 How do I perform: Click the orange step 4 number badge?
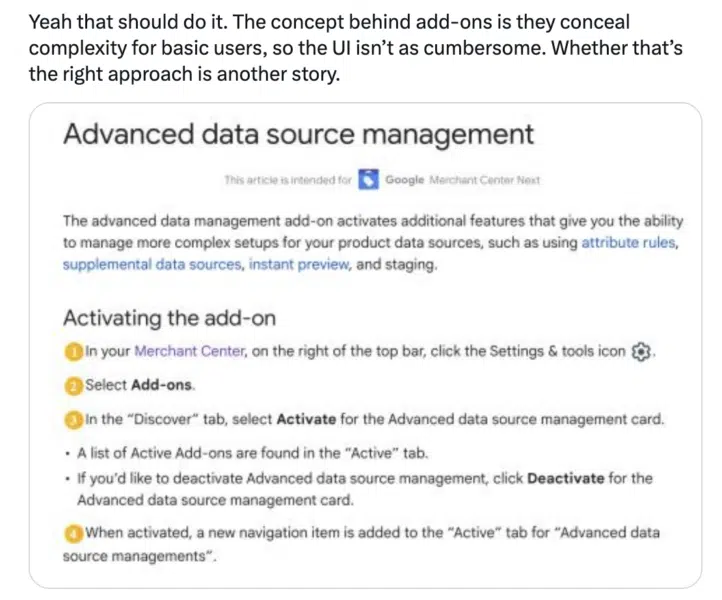(x=73, y=532)
